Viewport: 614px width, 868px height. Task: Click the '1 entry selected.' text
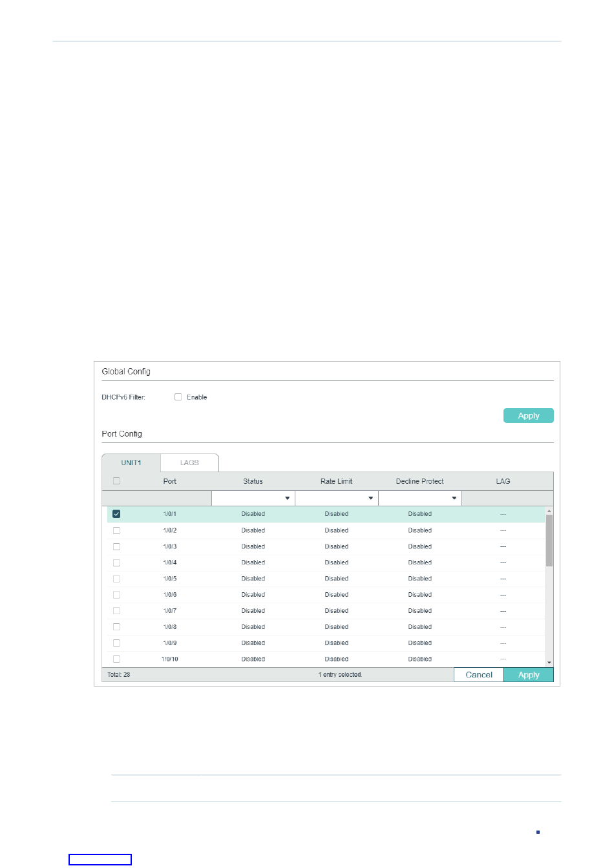click(340, 675)
